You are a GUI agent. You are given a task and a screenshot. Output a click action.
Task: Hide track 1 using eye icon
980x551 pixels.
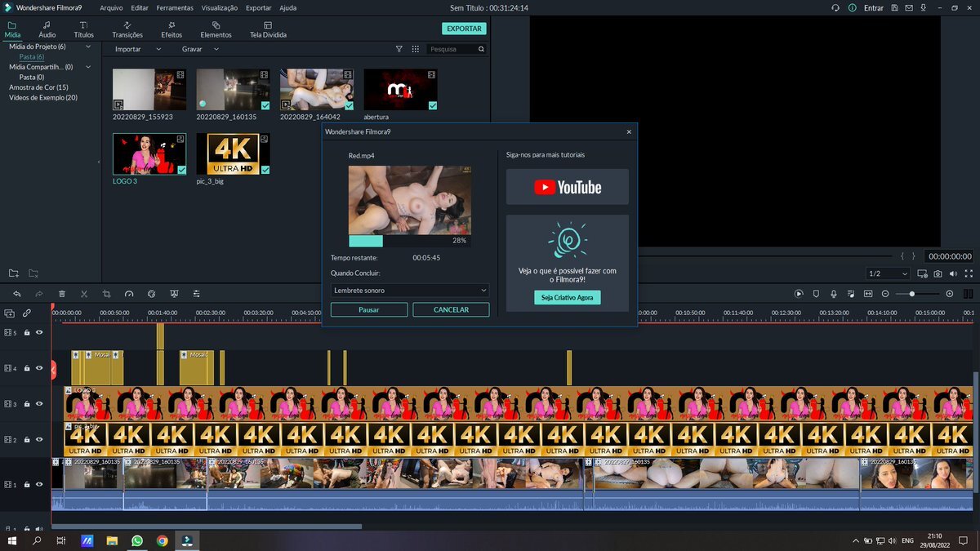pyautogui.click(x=39, y=485)
